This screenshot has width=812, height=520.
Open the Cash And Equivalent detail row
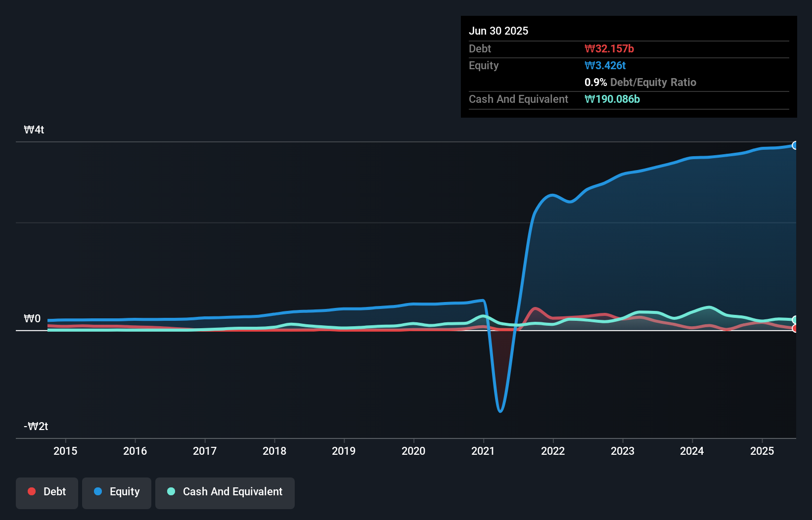point(518,99)
